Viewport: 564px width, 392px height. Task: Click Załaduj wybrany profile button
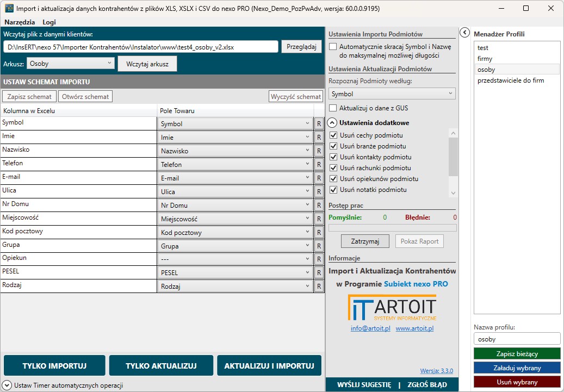[x=517, y=368]
